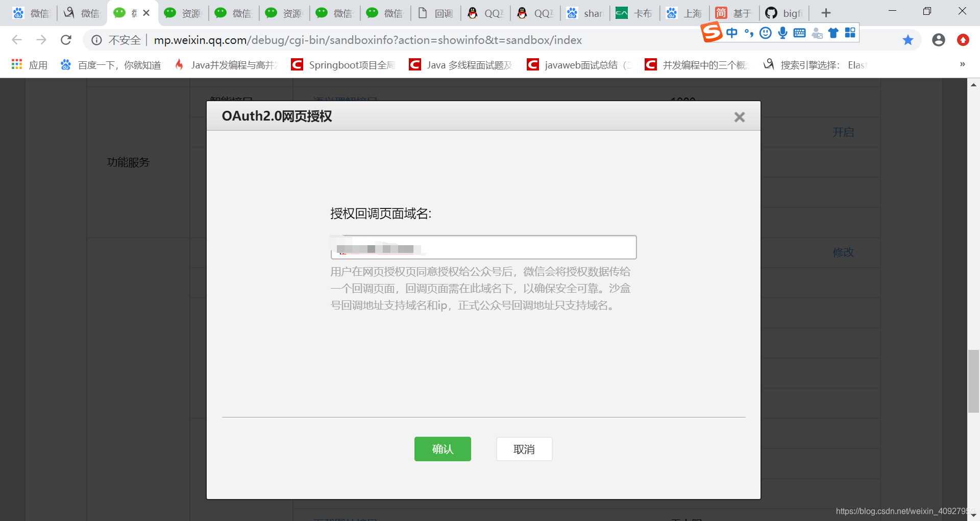This screenshot has height=521, width=980.
Task: Confirm with the green 确认 button
Action: [443, 449]
